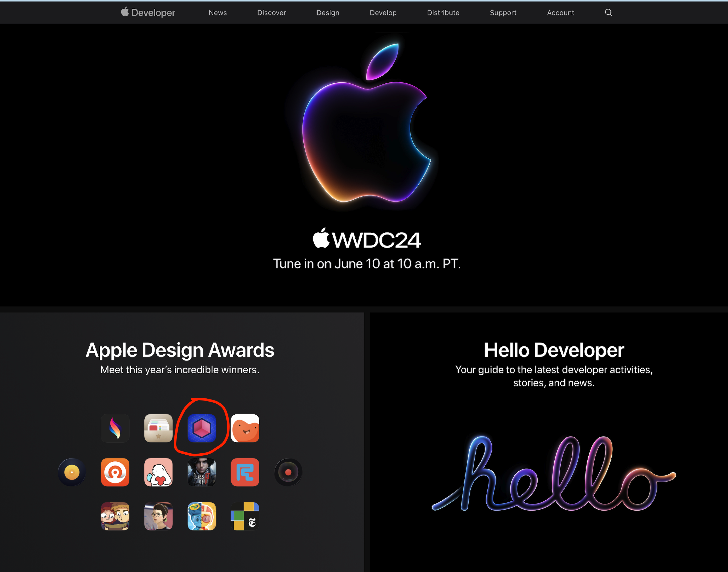The image size is (728, 572).
Task: Open the New York Times Games icon
Action: tap(245, 516)
